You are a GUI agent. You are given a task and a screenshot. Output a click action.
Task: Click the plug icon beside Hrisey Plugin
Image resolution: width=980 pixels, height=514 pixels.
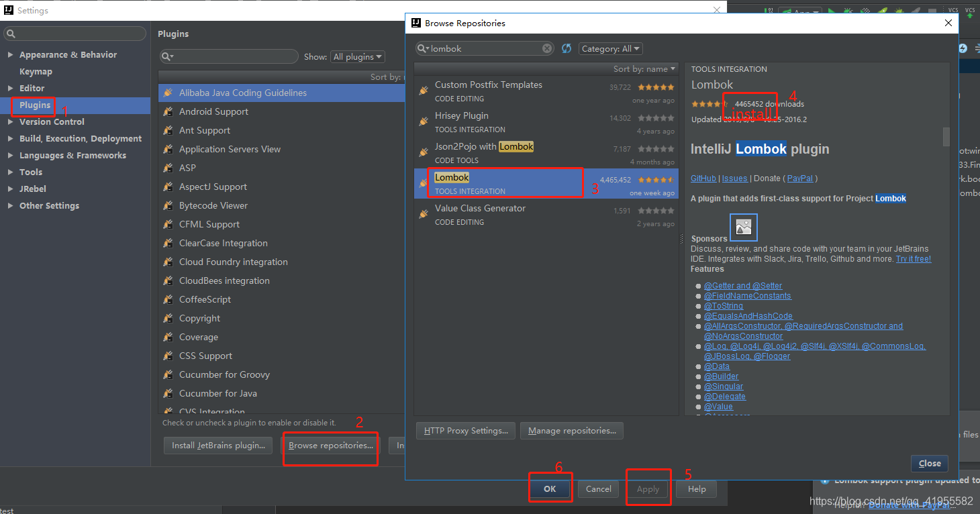[x=424, y=121]
